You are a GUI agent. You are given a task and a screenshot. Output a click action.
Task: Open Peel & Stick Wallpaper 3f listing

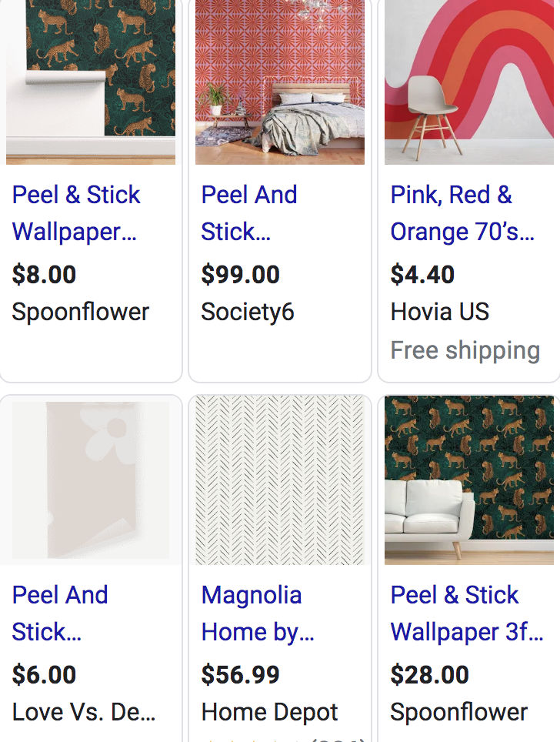pos(467,613)
